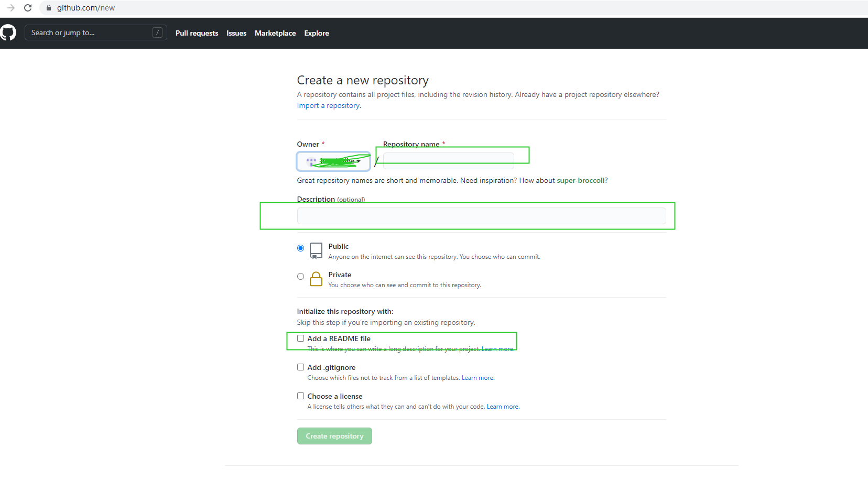Viewport: 868px width, 481px height.
Task: Click the Private repository lock icon
Action: (x=316, y=279)
